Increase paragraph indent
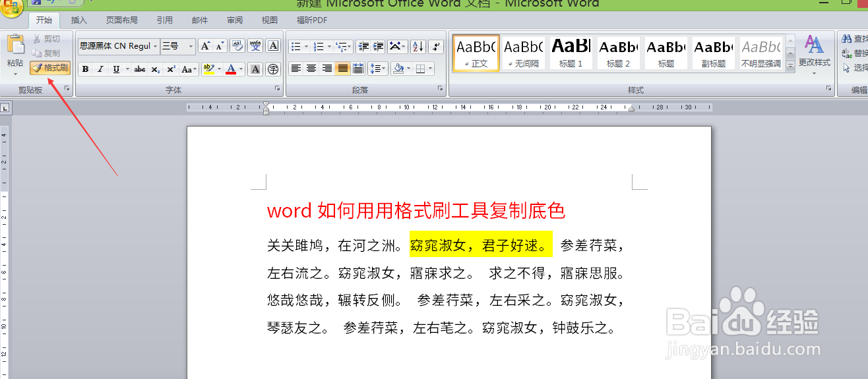 (x=379, y=46)
